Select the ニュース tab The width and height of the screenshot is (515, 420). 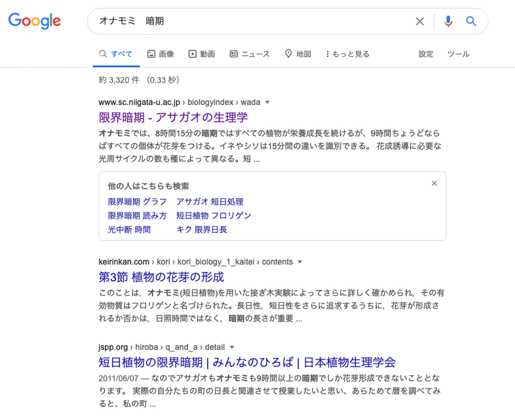250,54
